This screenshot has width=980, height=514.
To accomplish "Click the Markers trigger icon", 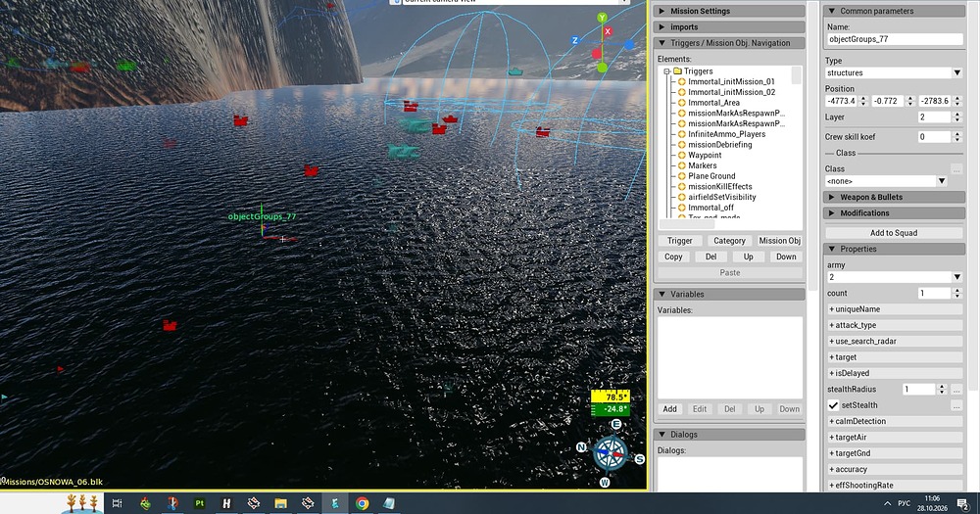I will (682, 165).
